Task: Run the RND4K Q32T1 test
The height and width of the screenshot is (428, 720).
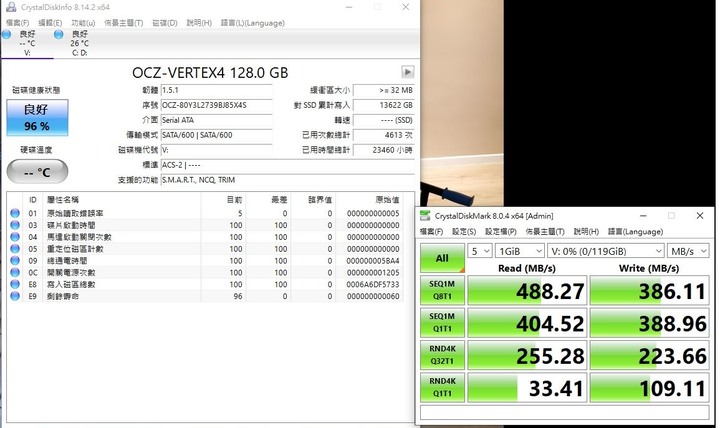Action: coord(442,355)
